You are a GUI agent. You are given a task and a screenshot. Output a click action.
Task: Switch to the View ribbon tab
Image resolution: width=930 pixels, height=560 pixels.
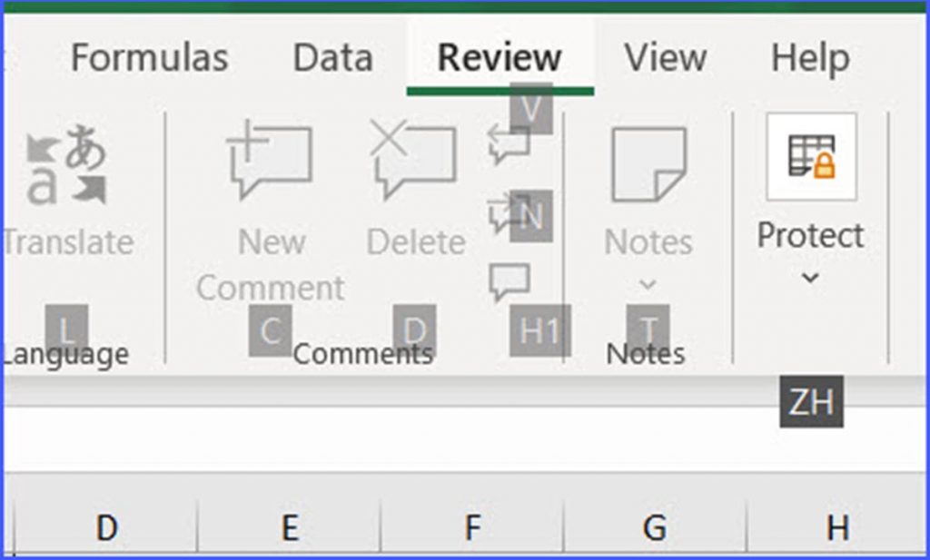666,56
